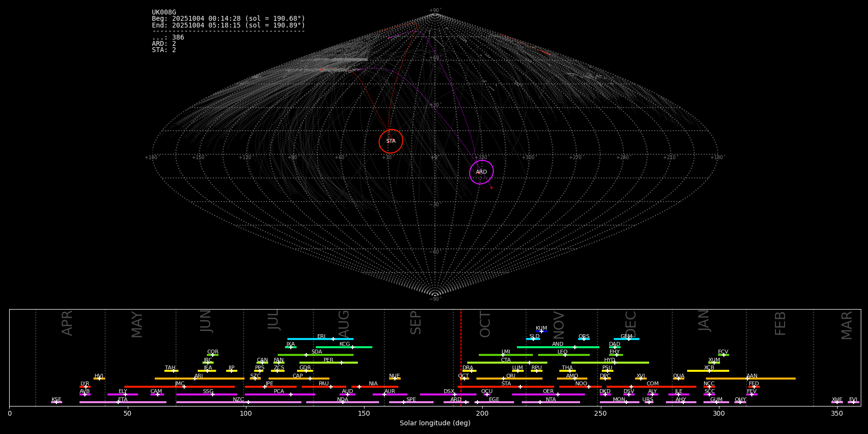Click the MAY month label in the timeline
This screenshot has height=434, width=868.
137,325
